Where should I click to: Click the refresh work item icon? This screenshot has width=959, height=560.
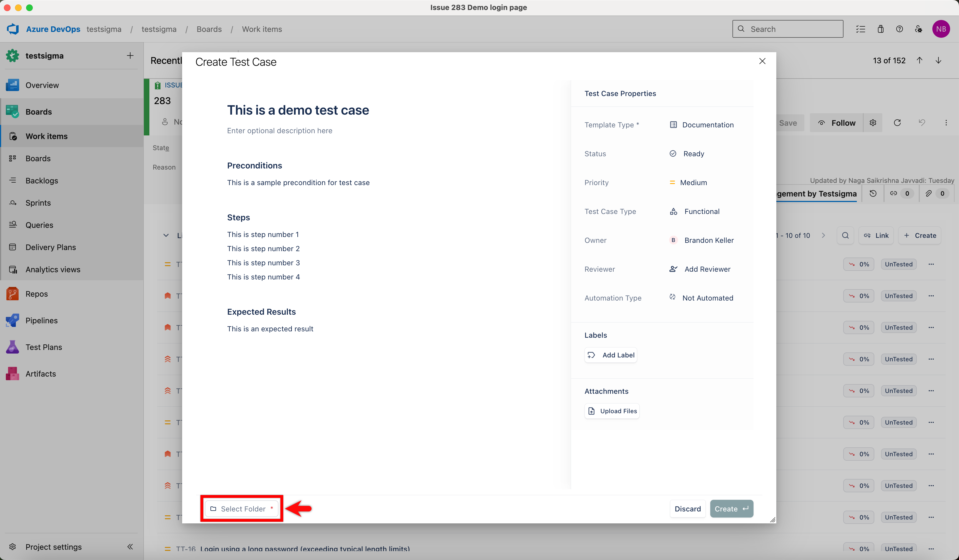pyautogui.click(x=897, y=122)
